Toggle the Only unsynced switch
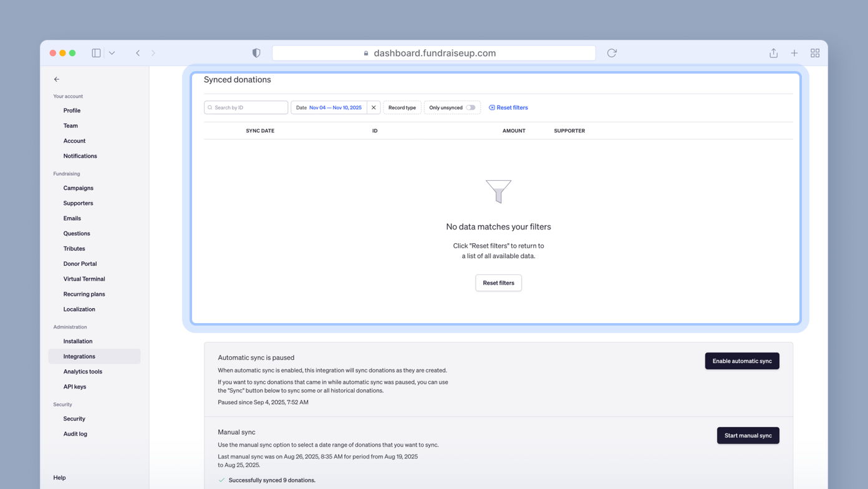The image size is (868, 489). click(470, 107)
